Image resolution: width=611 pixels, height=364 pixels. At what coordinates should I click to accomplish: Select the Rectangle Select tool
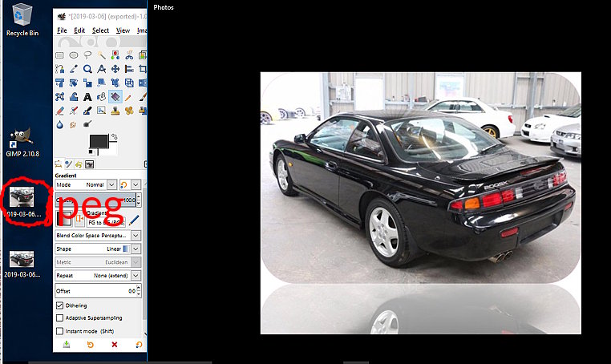(x=59, y=55)
